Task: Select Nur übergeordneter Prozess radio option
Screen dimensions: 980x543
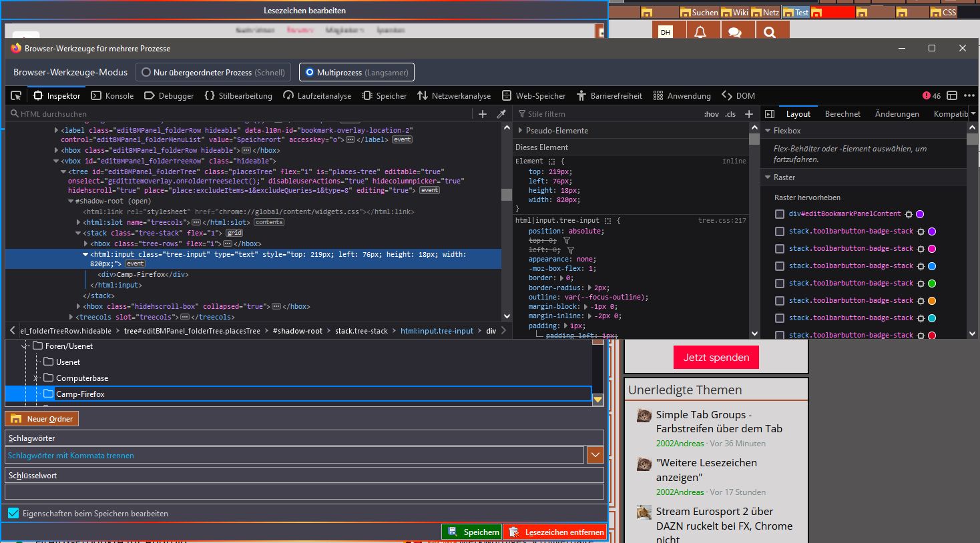Action: click(x=146, y=72)
